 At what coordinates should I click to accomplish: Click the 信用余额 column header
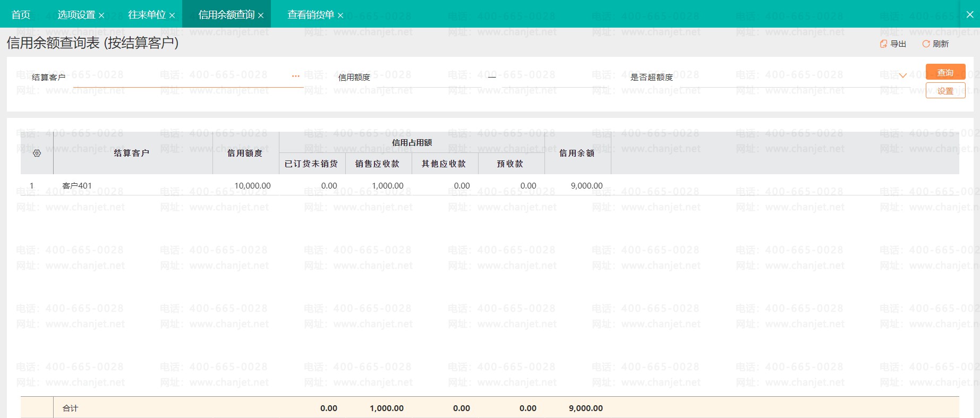click(x=577, y=153)
